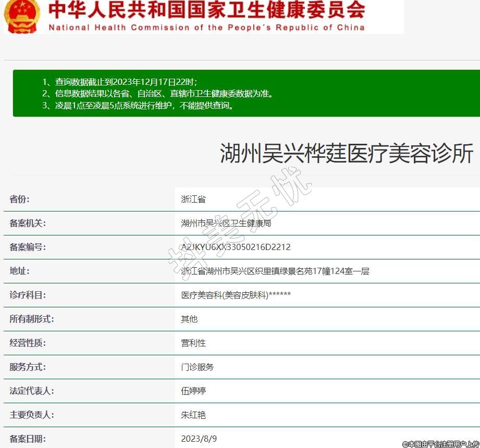Select the authority value 湖州市吴兴区卫生健康局
Image resolution: width=480 pixels, height=448 pixels.
pyautogui.click(x=226, y=223)
